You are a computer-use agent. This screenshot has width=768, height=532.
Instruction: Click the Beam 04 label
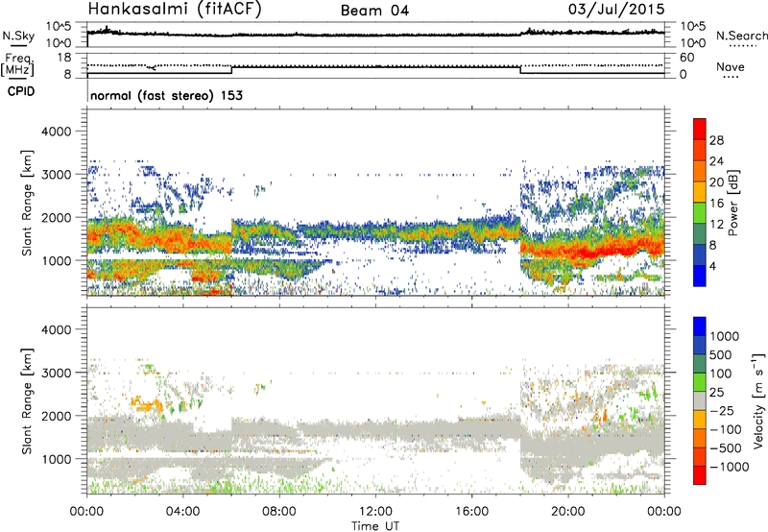[x=374, y=11]
